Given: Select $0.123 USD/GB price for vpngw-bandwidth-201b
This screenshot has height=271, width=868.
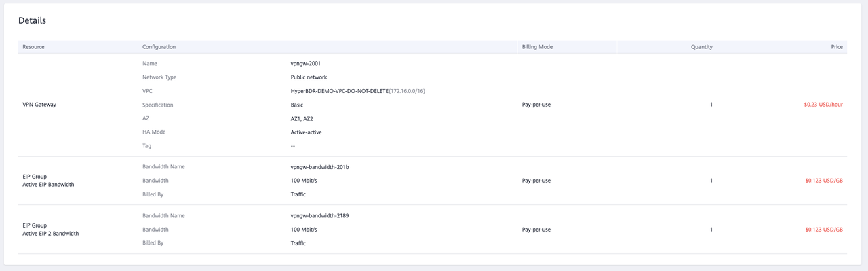Looking at the screenshot, I should point(824,181).
